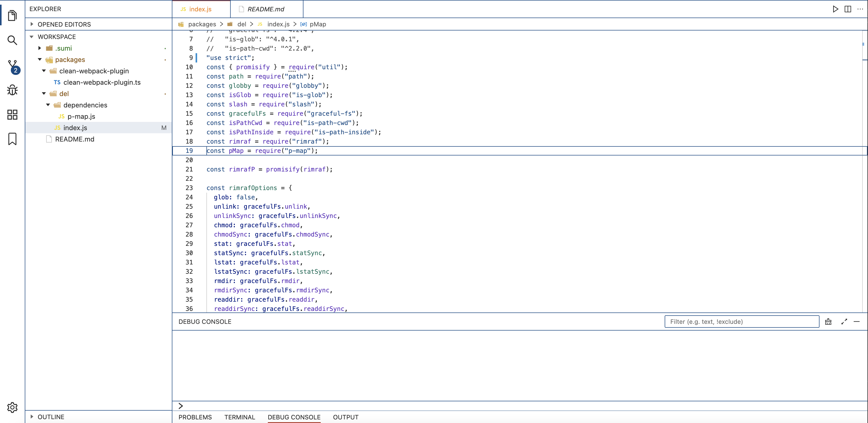This screenshot has height=423, width=868.
Task: Click the pMap breadcrumb segment
Action: pos(318,24)
